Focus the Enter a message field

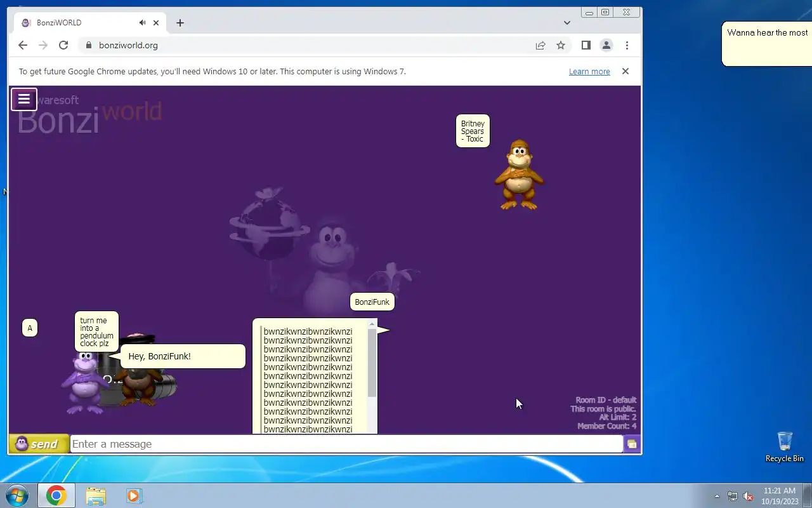point(346,444)
